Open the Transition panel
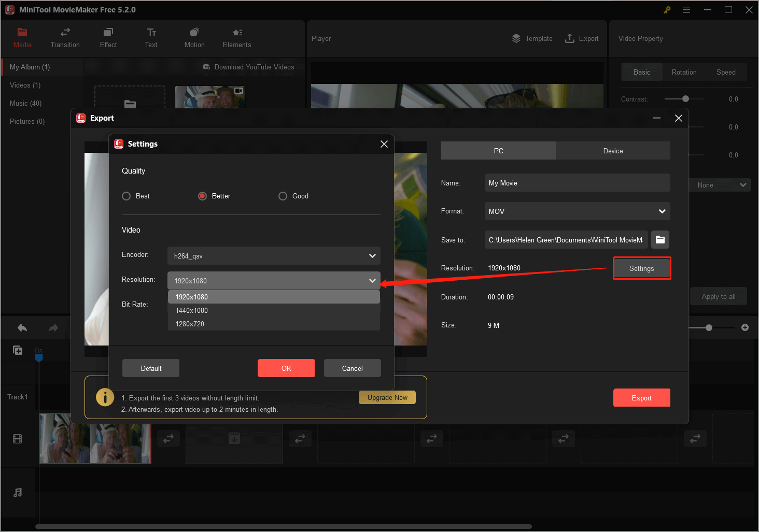This screenshot has height=532, width=759. pyautogui.click(x=64, y=38)
